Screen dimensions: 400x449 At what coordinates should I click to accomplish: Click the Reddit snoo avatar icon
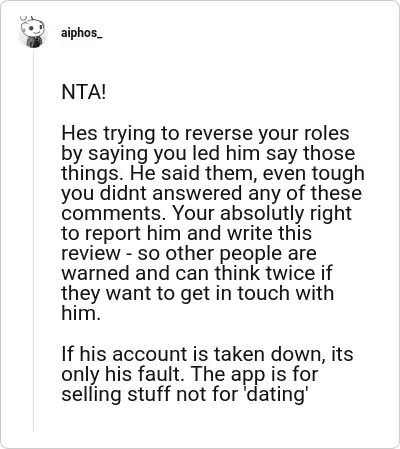pos(32,32)
